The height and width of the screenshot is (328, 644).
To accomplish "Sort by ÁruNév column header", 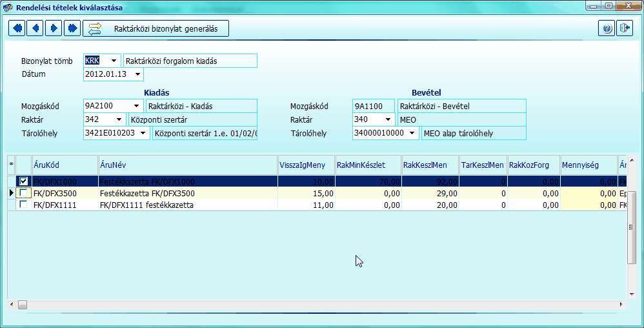I will click(188, 165).
